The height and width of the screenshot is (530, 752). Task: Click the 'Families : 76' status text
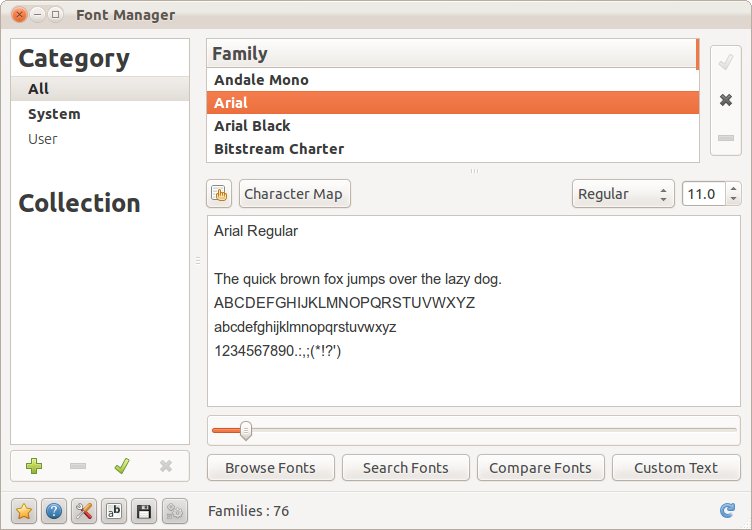pos(248,511)
